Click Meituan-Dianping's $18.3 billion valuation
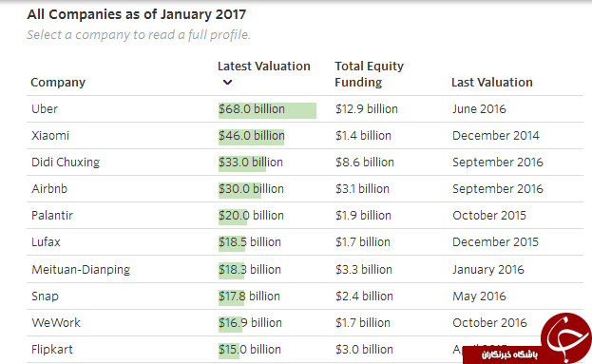 250,270
